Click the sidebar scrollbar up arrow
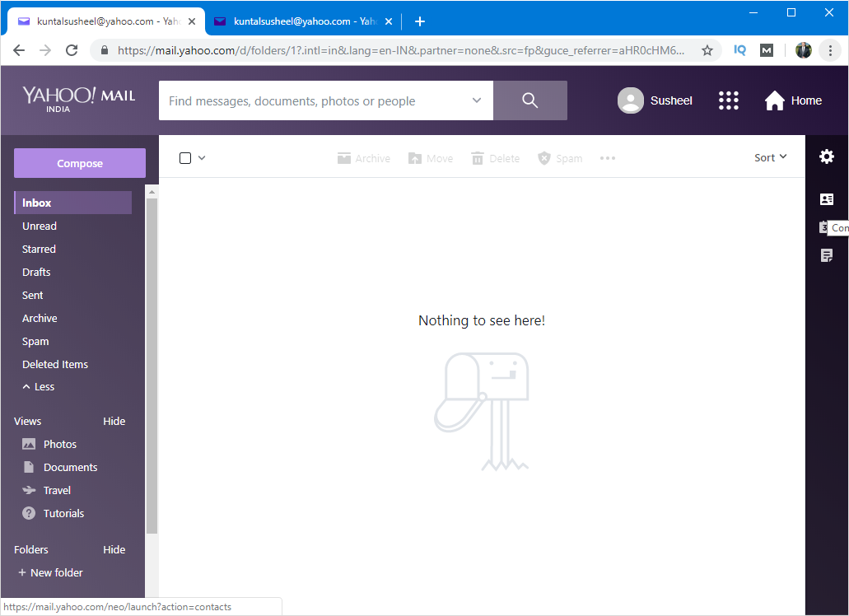This screenshot has width=849, height=616. pyautogui.click(x=152, y=192)
